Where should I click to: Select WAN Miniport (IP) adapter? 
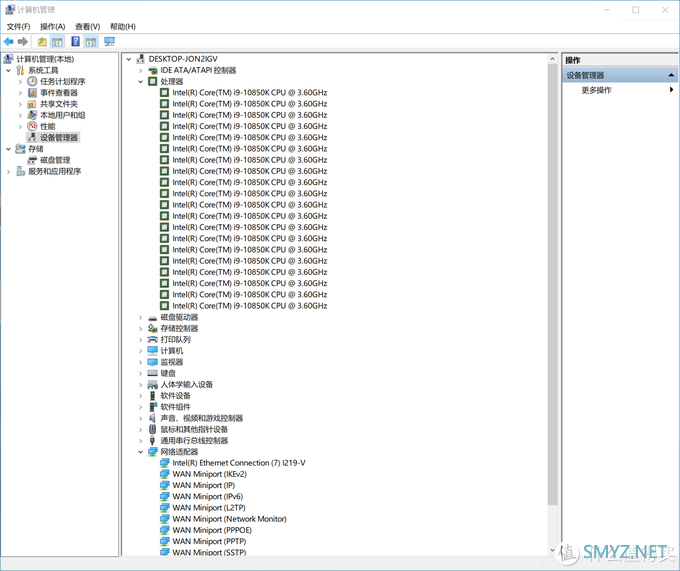203,486
